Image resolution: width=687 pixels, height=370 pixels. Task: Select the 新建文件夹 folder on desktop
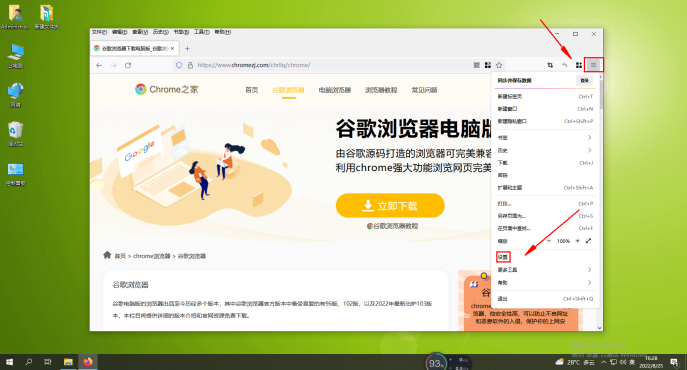point(46,17)
